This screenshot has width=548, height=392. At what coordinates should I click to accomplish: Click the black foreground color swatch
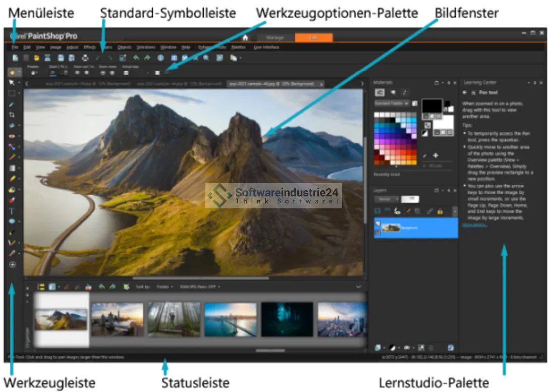tap(431, 105)
